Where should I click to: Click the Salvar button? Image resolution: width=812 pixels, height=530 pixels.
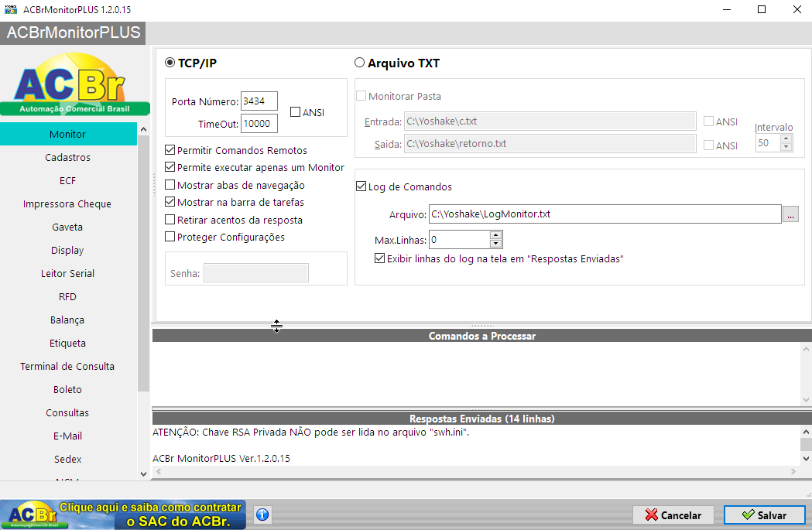pos(764,515)
